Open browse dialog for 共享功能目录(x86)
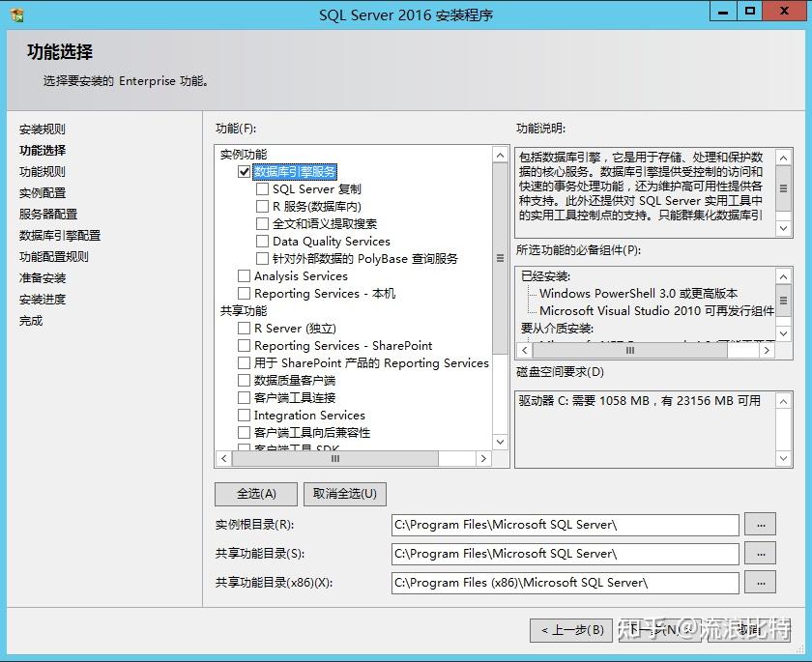The height and width of the screenshot is (662, 812). (x=760, y=583)
